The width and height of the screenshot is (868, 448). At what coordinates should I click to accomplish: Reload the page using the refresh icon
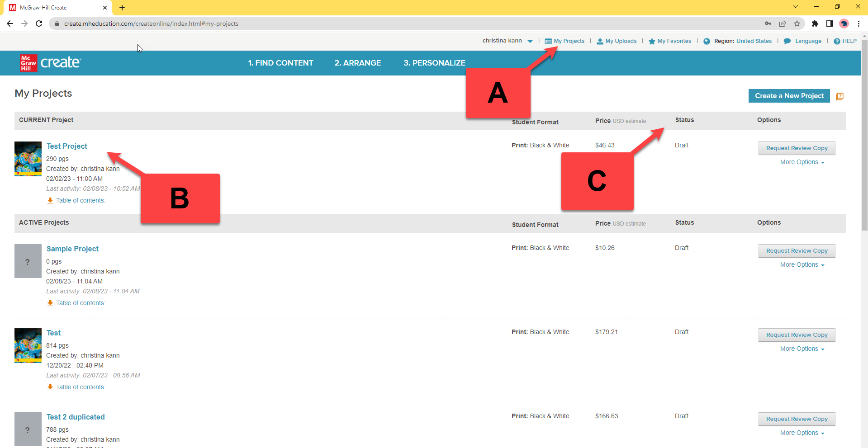39,24
